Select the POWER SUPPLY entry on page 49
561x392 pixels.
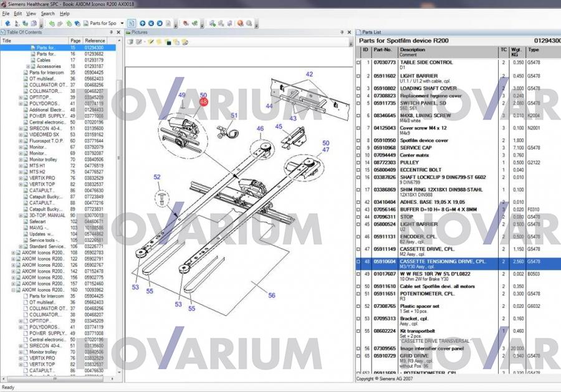48,116
